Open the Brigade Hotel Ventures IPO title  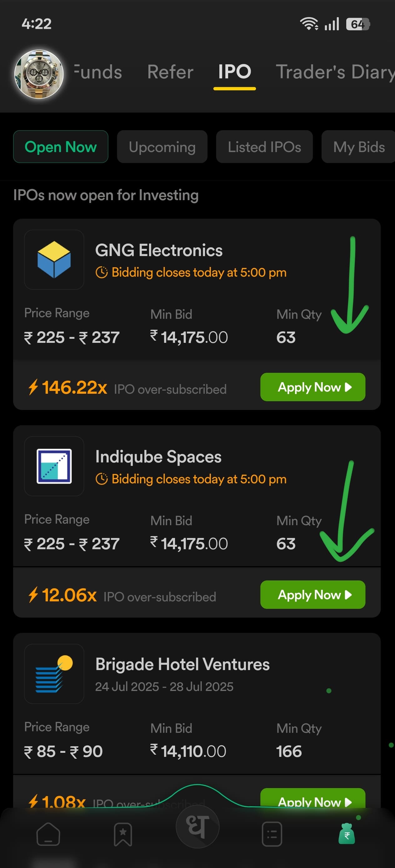(x=182, y=664)
